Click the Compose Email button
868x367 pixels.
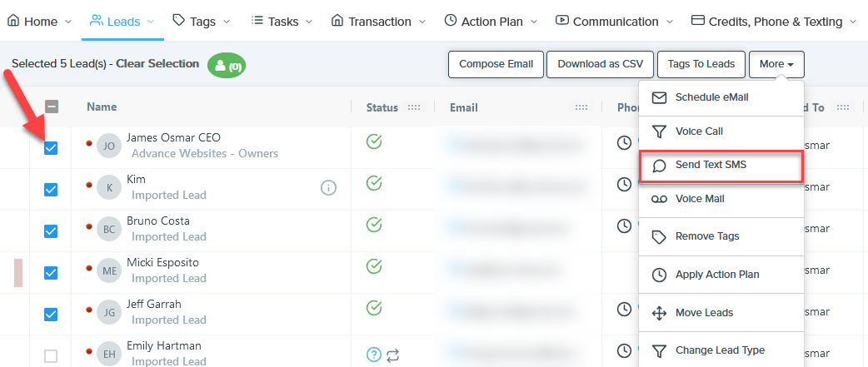point(496,64)
